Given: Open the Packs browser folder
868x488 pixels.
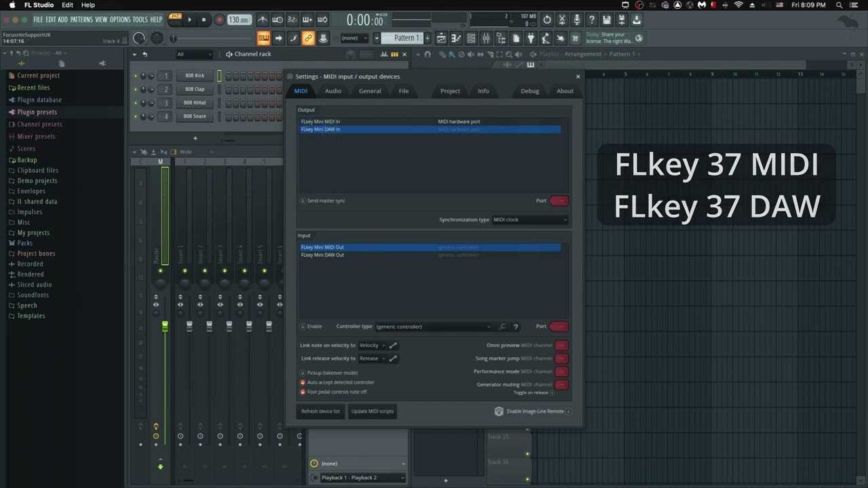Looking at the screenshot, I should [24, 243].
